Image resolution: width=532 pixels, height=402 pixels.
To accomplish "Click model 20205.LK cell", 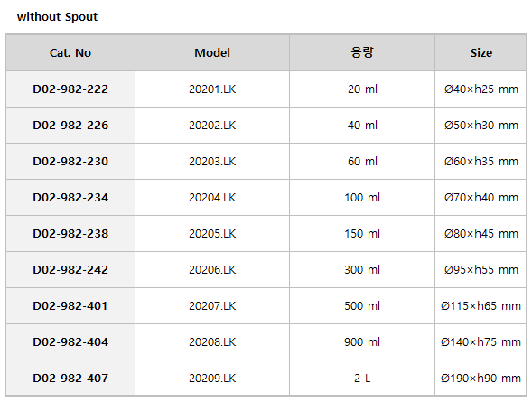I will tap(212, 234).
